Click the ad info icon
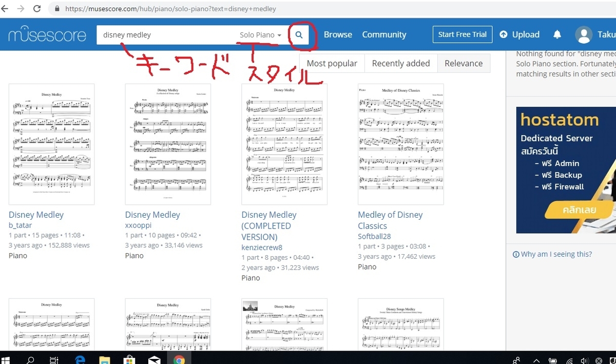The height and width of the screenshot is (364, 616). [516, 254]
